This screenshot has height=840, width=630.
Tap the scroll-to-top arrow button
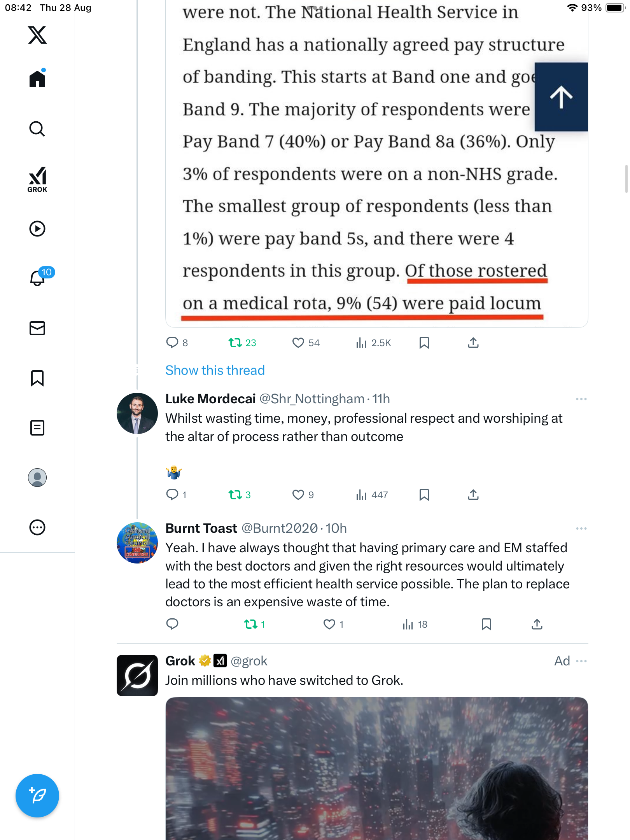pyautogui.click(x=561, y=97)
